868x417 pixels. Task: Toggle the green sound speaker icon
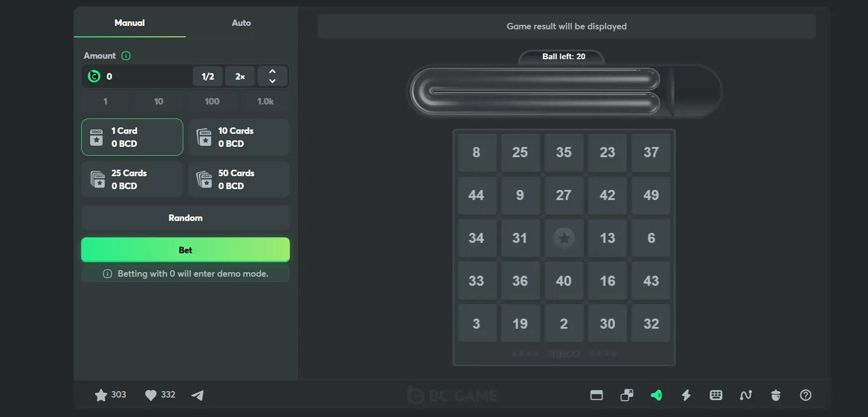[x=656, y=395]
